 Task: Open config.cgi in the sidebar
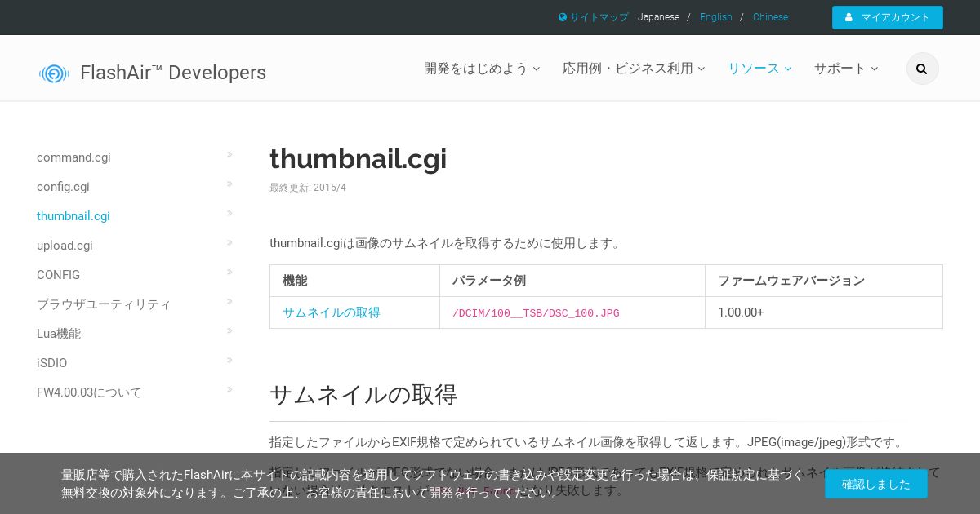[63, 187]
